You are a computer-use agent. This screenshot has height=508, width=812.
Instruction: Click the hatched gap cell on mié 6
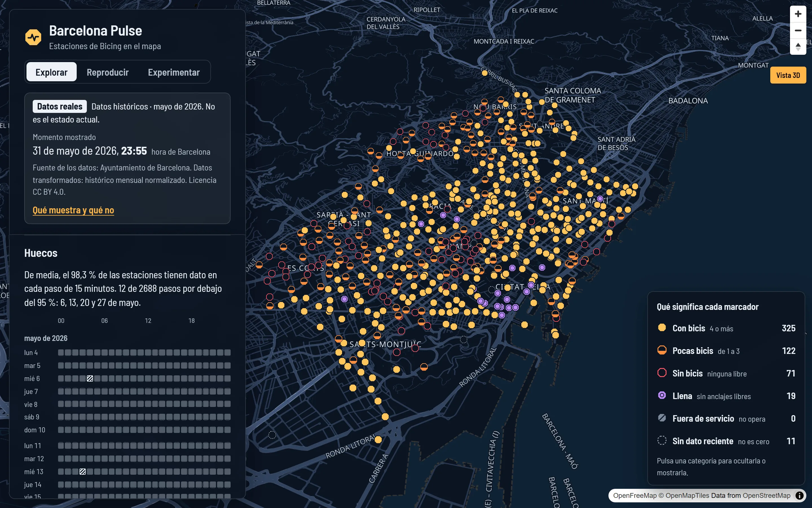[x=90, y=378]
